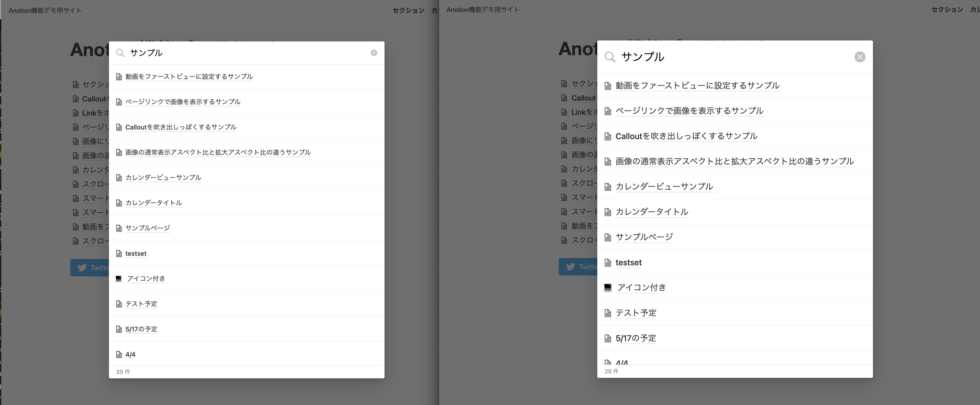The image size is (980, 405).
Task: Open カレンダービューサンプル in the right results
Action: [664, 186]
